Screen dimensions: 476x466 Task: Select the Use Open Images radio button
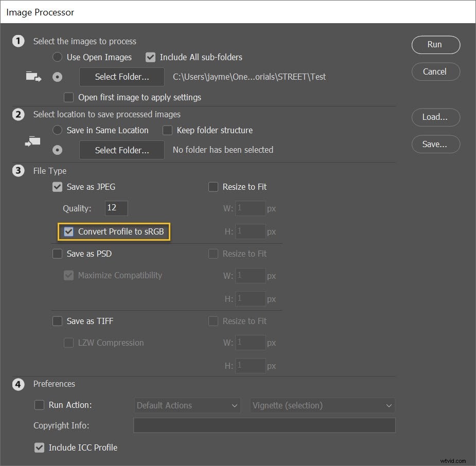click(57, 57)
